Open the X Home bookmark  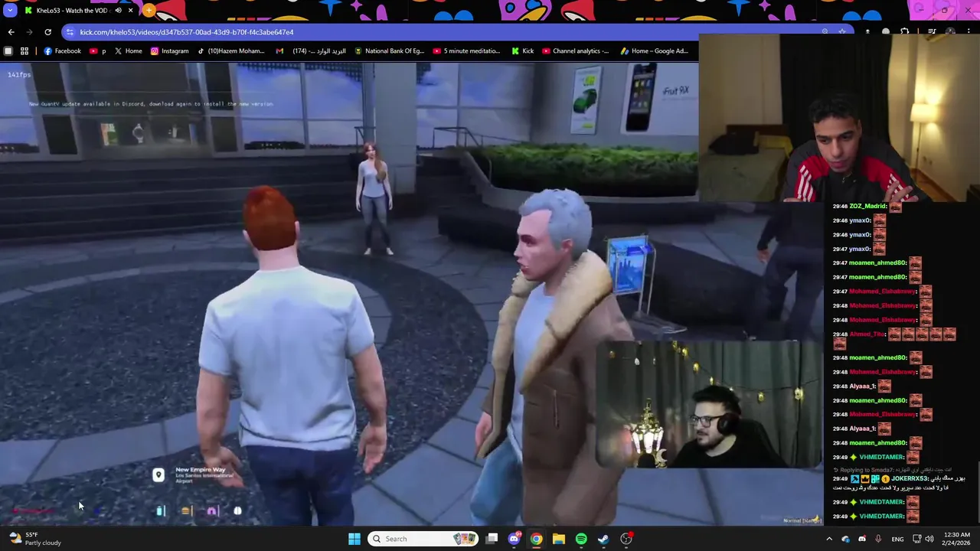coord(128,51)
